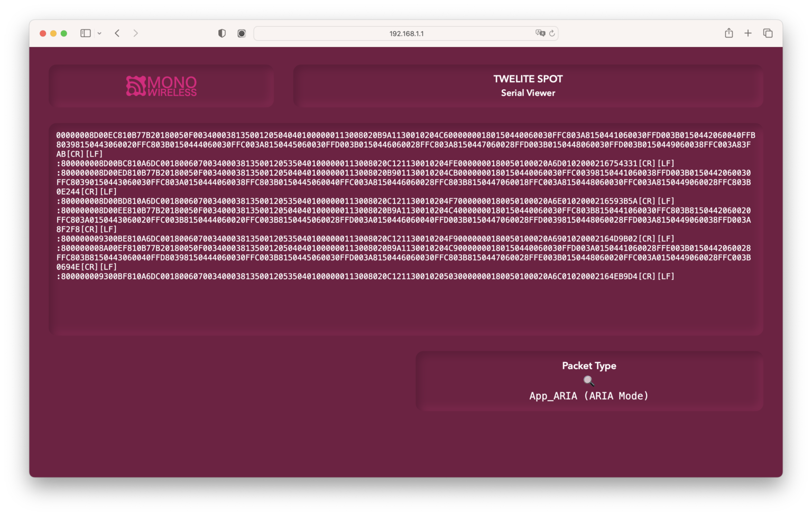
Task: Click the Share icon in the browser toolbar
Action: [729, 33]
